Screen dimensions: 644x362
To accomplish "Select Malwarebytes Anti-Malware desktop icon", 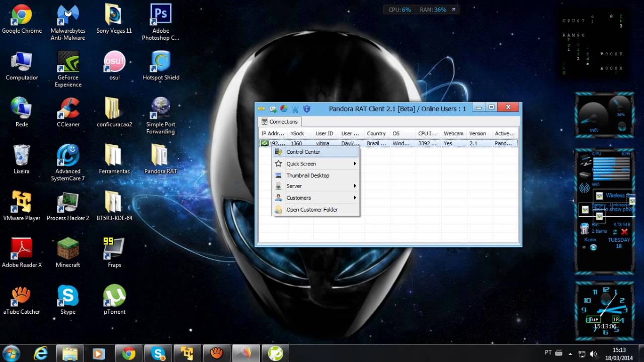I will [68, 23].
